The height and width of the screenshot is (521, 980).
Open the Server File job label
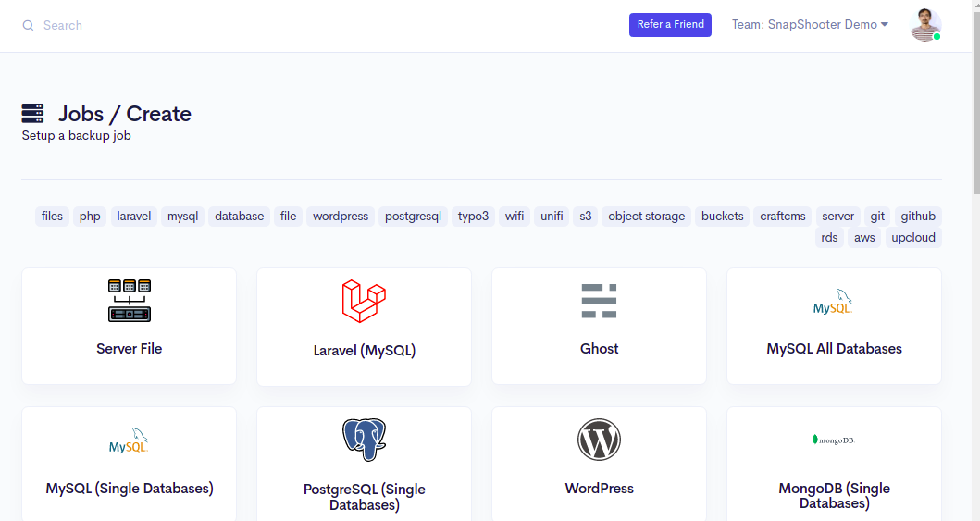(130, 349)
